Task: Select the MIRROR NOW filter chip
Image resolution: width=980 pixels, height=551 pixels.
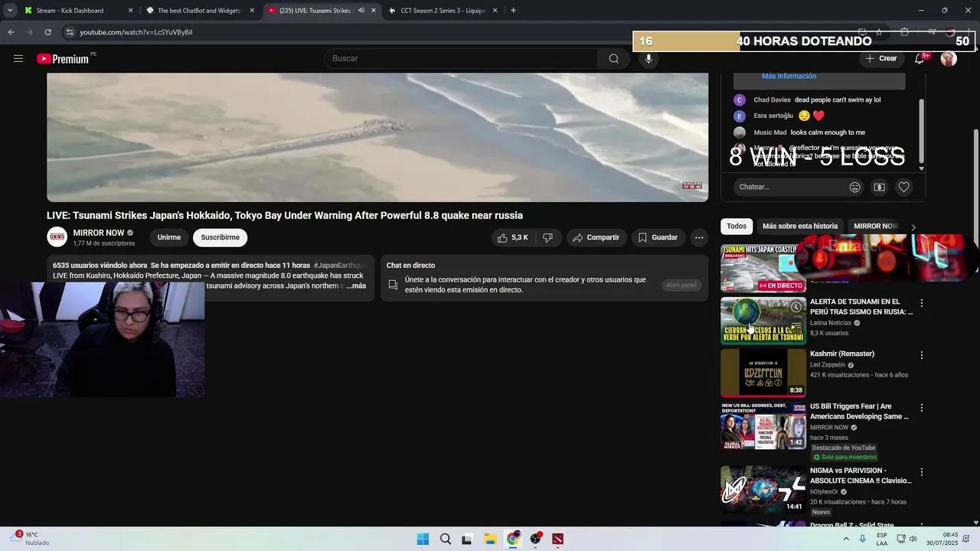Action: pyautogui.click(x=876, y=227)
